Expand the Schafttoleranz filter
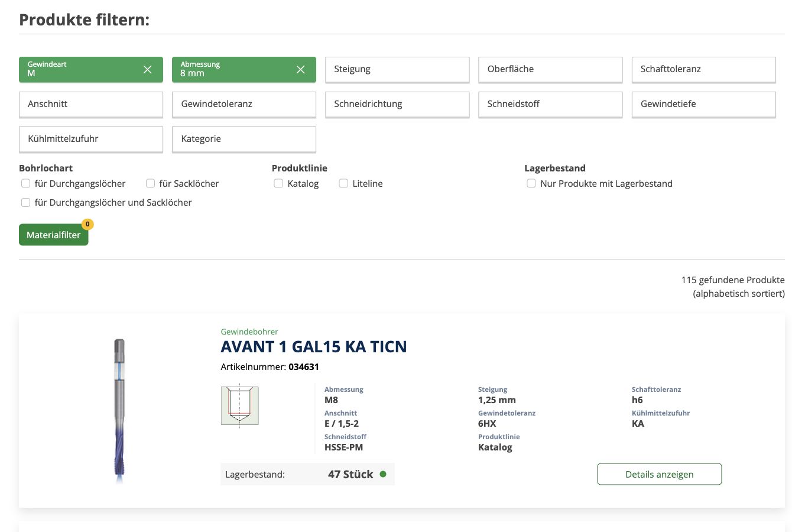 click(x=703, y=69)
